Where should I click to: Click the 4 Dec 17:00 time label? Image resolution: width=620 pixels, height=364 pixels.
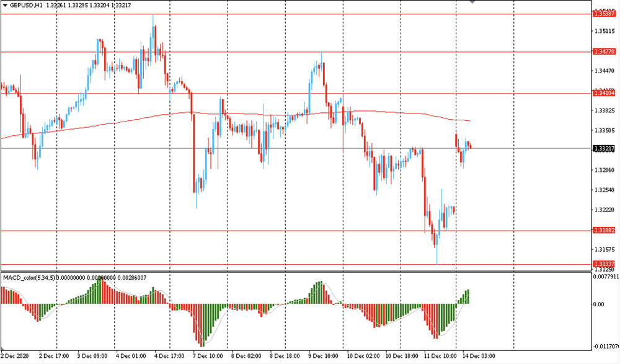point(169,356)
